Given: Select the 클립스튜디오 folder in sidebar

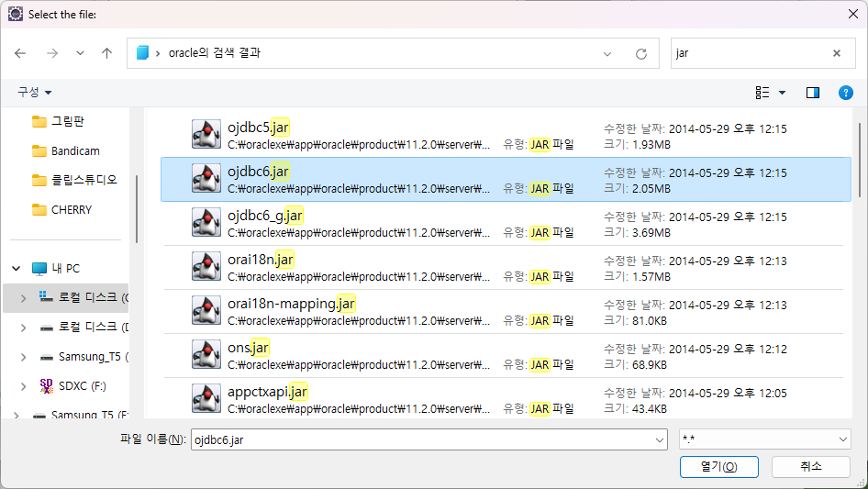Looking at the screenshot, I should point(74,180).
